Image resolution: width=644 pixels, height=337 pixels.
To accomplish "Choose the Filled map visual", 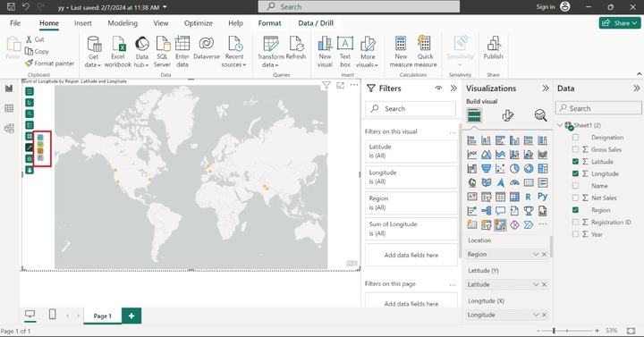I will coord(486,182).
